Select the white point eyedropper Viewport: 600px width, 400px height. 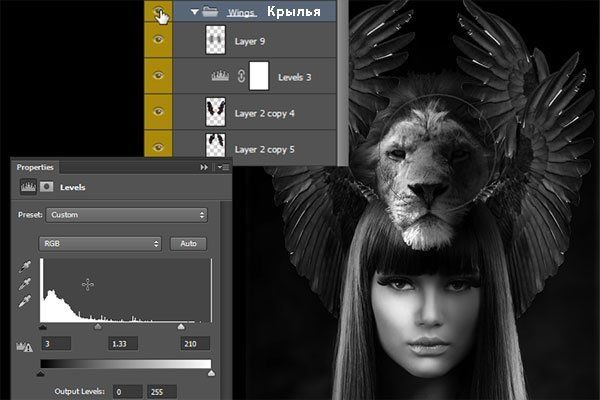25,302
